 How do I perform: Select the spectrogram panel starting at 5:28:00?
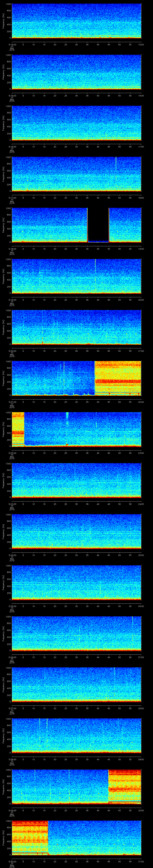(76, 736)
